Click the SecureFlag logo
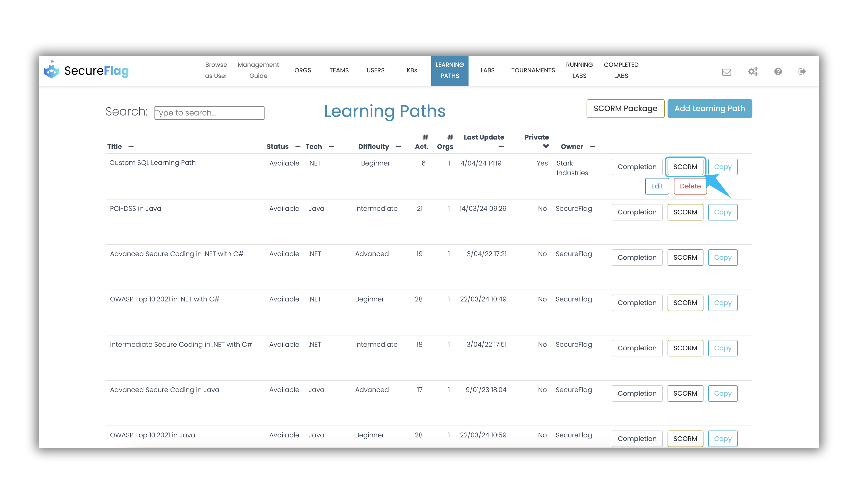Viewport: 858px width, 504px height. (x=86, y=70)
